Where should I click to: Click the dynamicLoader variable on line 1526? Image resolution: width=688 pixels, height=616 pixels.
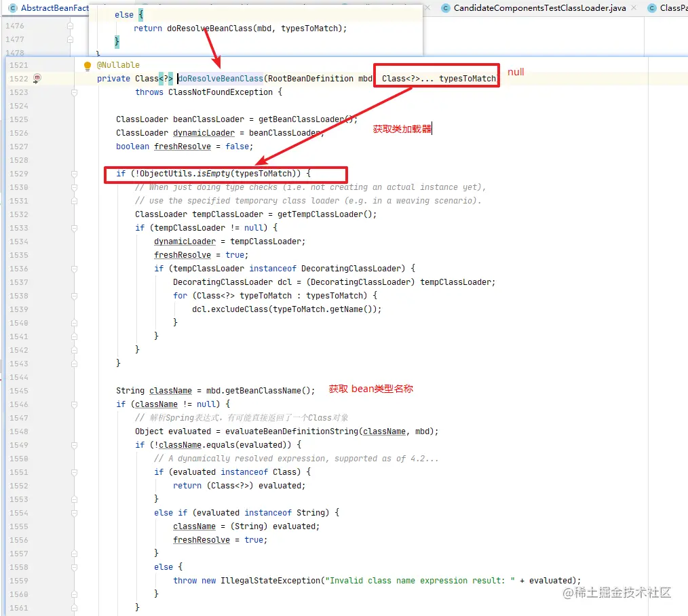pos(204,133)
